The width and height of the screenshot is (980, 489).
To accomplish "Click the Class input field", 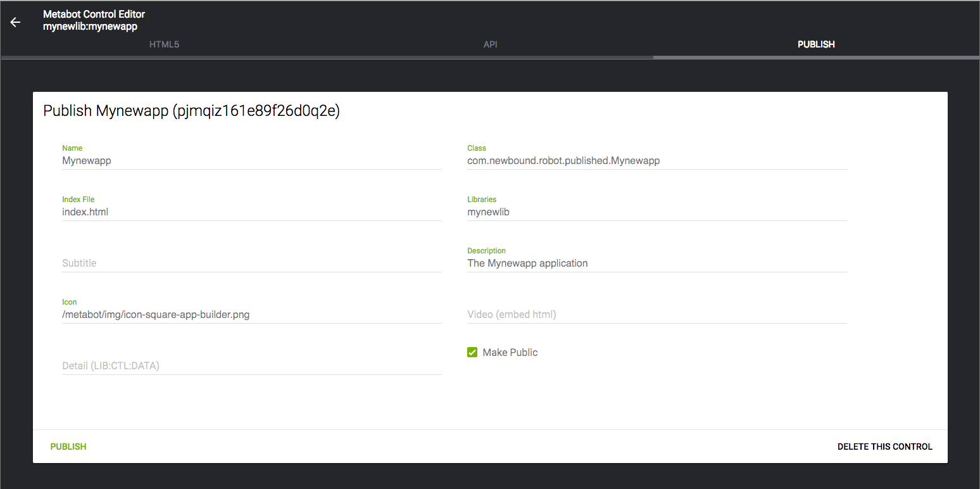I will pyautogui.click(x=657, y=161).
